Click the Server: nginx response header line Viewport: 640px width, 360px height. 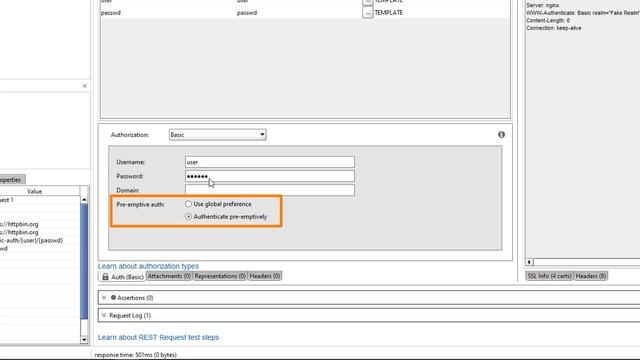(x=543, y=5)
